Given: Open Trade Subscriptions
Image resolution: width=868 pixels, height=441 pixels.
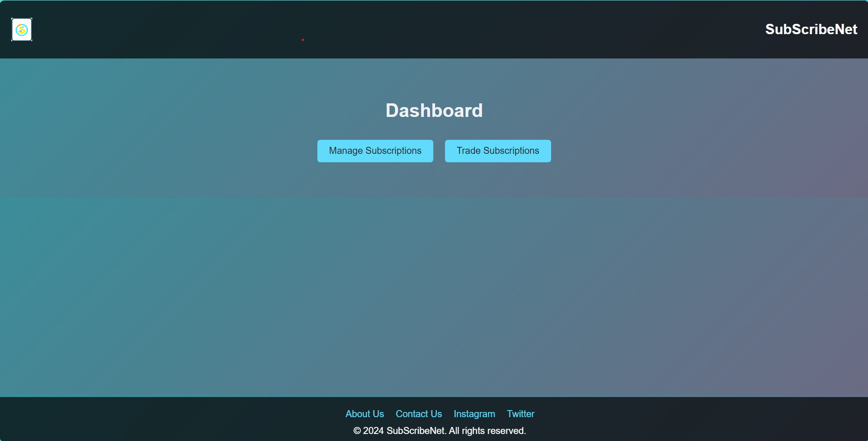Looking at the screenshot, I should point(498,151).
